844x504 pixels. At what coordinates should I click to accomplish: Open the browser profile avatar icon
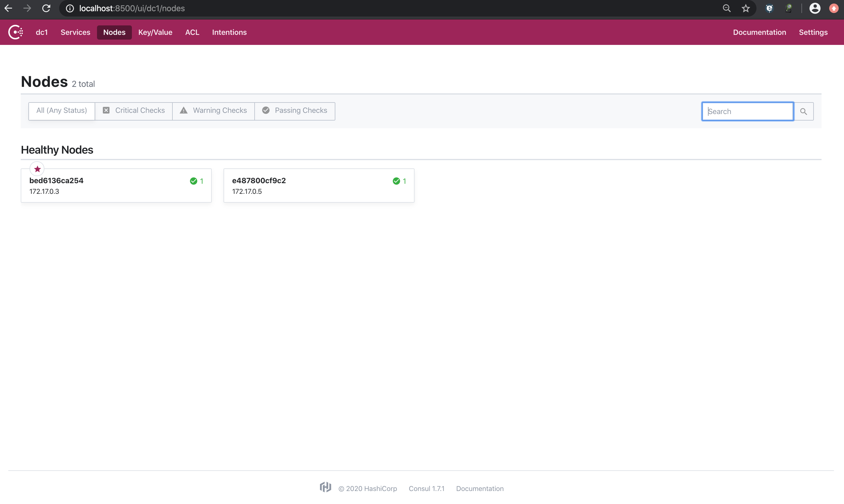click(x=814, y=9)
